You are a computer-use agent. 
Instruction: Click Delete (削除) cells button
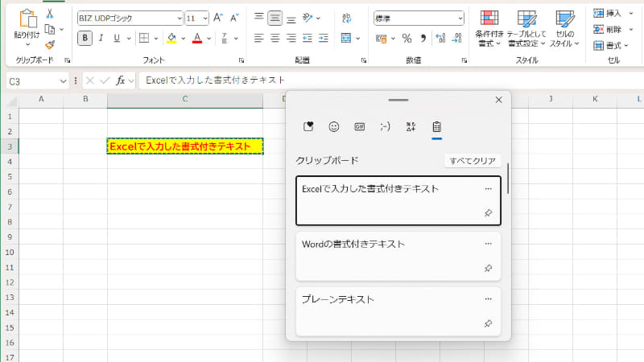click(607, 30)
